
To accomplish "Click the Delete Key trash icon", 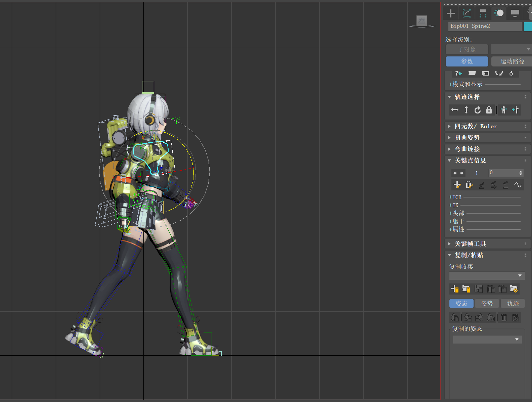I will pyautogui.click(x=469, y=185).
